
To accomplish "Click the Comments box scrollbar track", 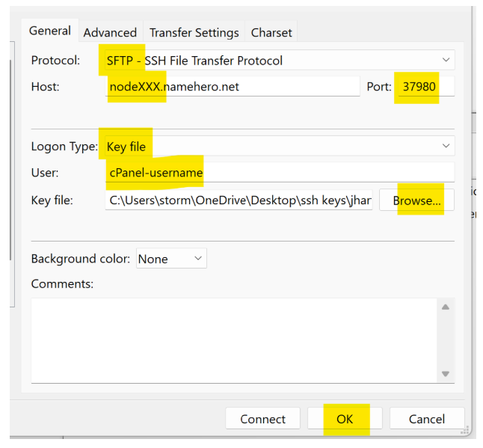I will point(446,340).
